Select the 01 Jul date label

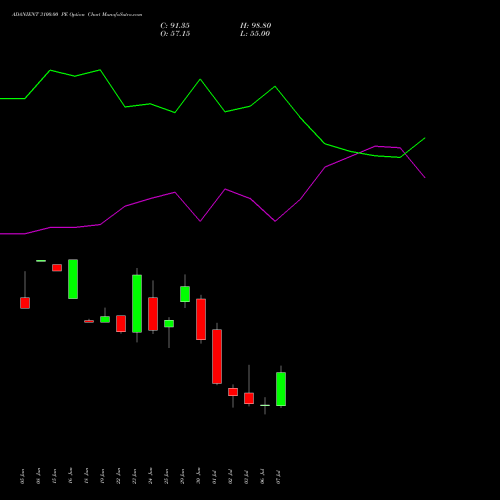pos(214,477)
